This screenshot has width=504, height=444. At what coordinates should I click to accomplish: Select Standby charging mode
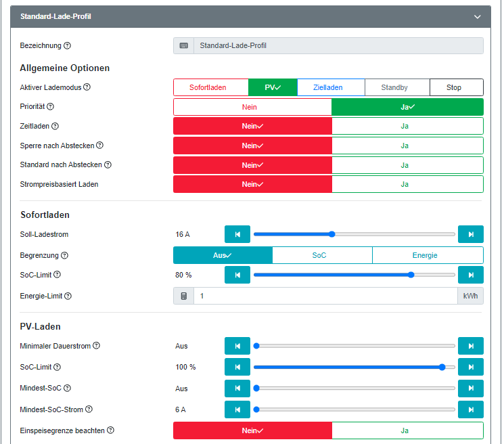pos(397,87)
